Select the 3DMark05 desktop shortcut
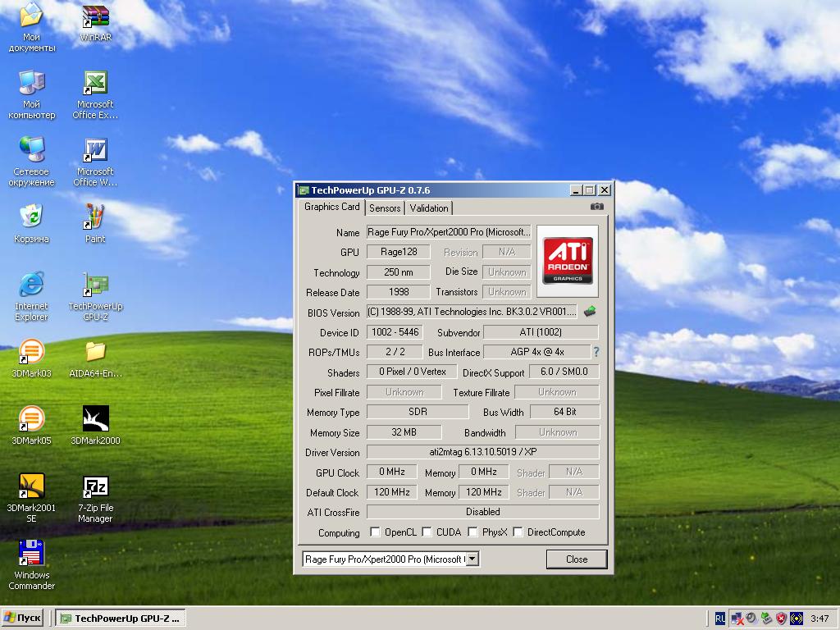840x630 pixels. [x=31, y=426]
